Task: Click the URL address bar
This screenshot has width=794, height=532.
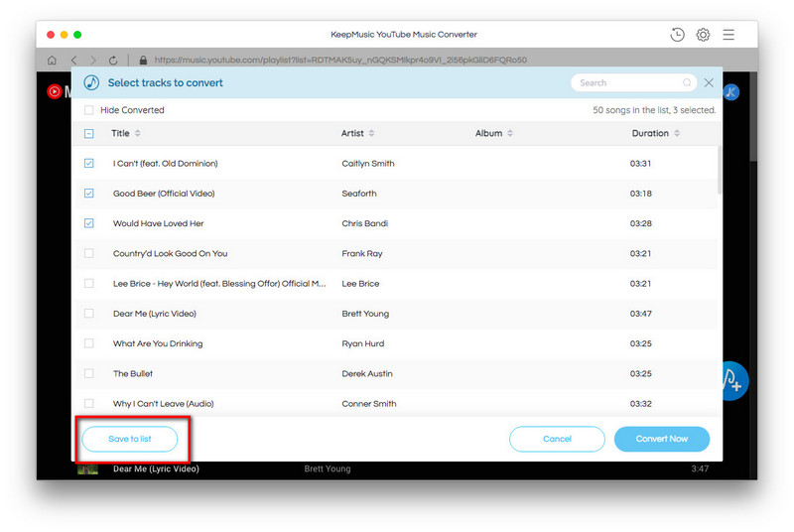Action: point(340,61)
